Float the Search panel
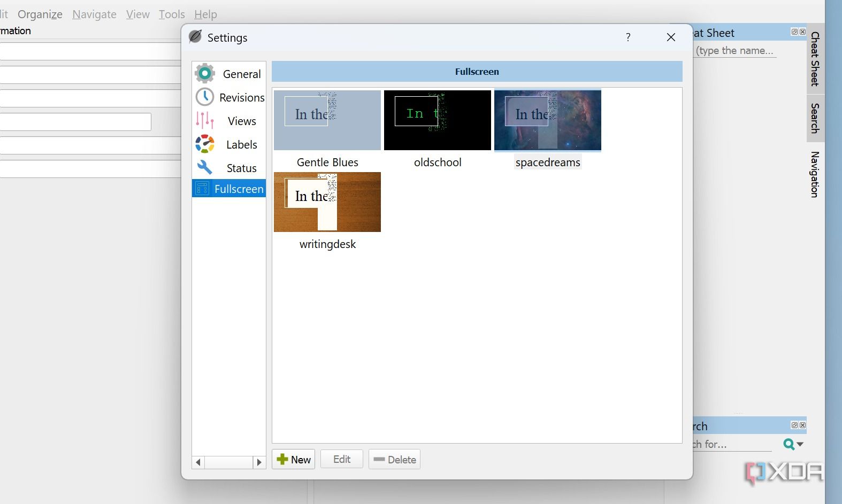 click(x=794, y=425)
